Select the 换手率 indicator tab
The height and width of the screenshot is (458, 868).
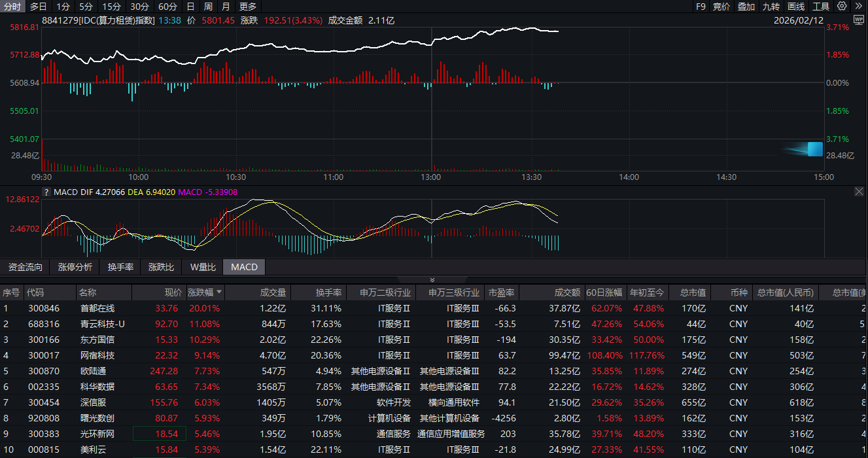tap(120, 267)
